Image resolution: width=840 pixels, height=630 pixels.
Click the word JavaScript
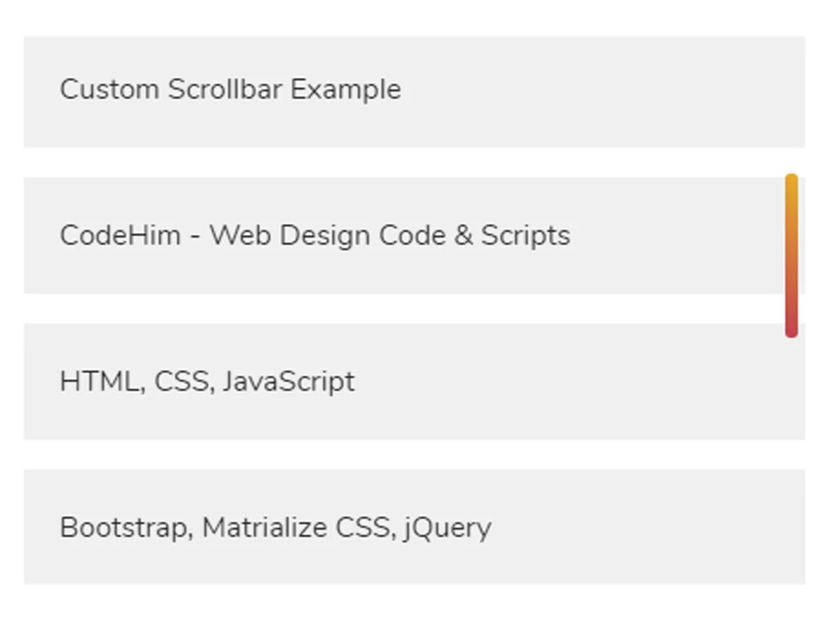(x=288, y=381)
